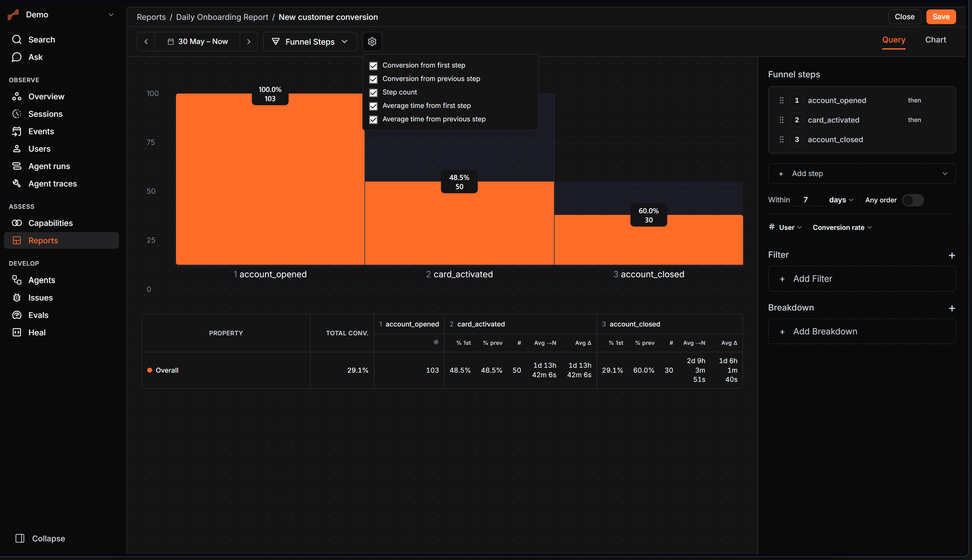This screenshot has width=972, height=560.
Task: Click the Within days number field
Action: [809, 200]
